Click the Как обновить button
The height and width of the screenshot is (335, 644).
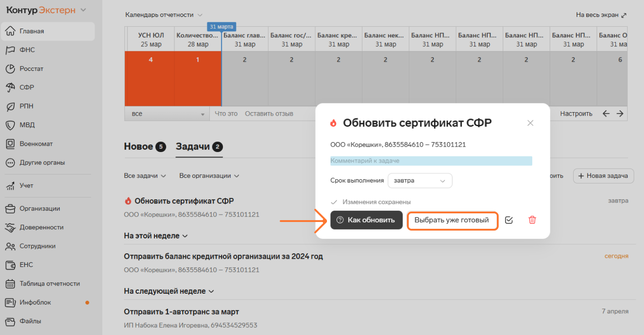[367, 220]
